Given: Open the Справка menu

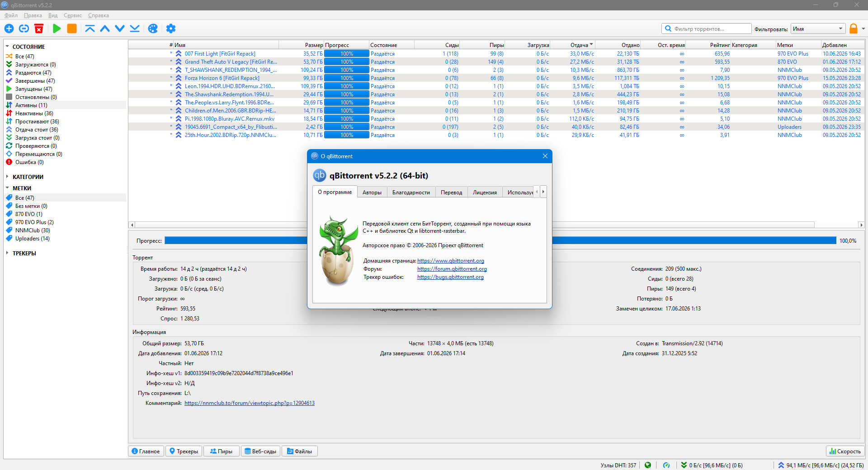Looking at the screenshot, I should (x=99, y=15).
